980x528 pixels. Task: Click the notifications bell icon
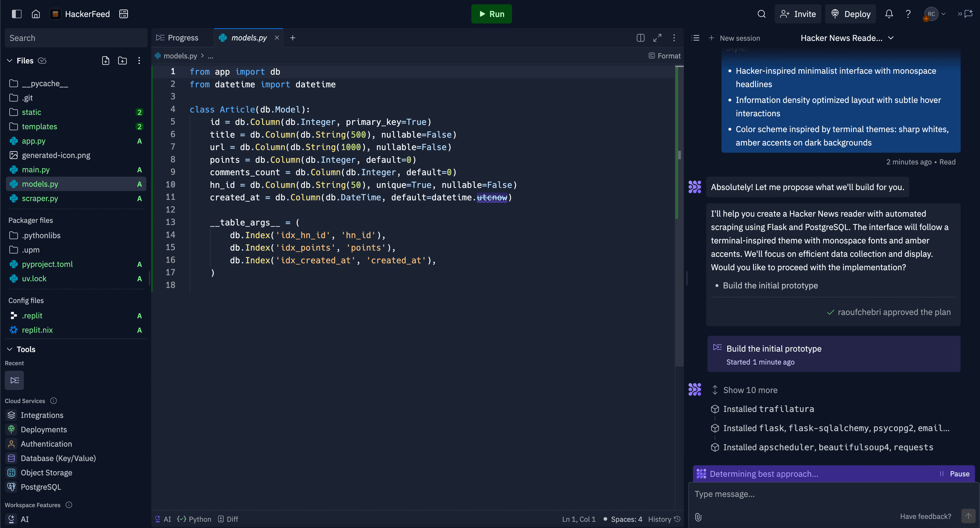coord(889,14)
